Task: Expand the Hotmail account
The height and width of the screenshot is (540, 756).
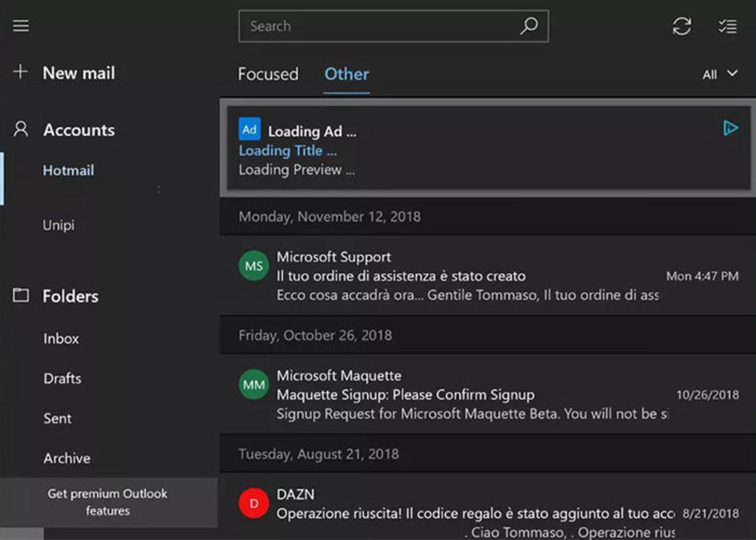Action: (x=69, y=171)
